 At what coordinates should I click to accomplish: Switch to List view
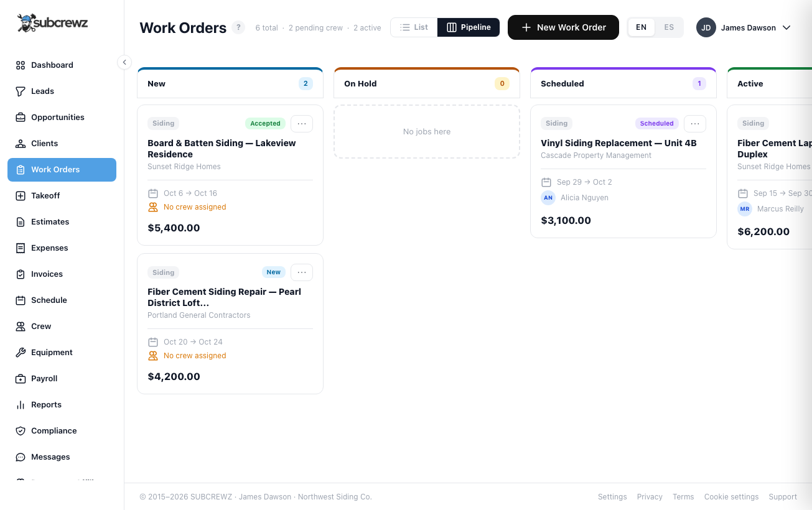pos(414,27)
